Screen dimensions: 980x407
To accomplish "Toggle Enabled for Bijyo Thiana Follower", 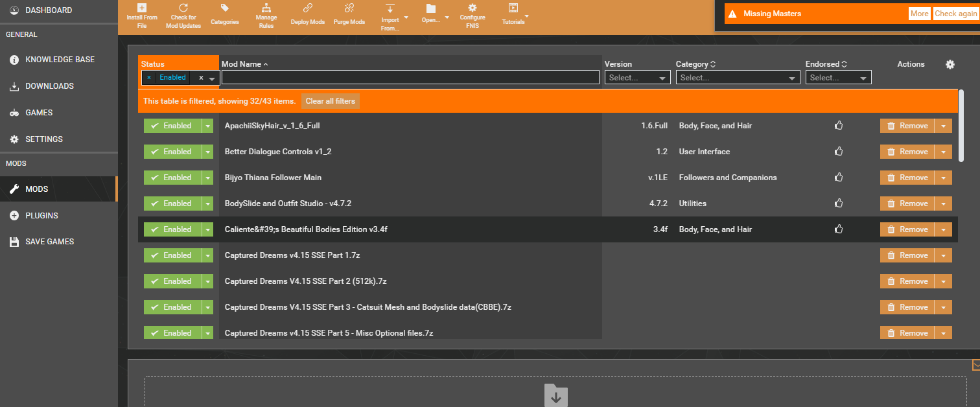I will [172, 178].
